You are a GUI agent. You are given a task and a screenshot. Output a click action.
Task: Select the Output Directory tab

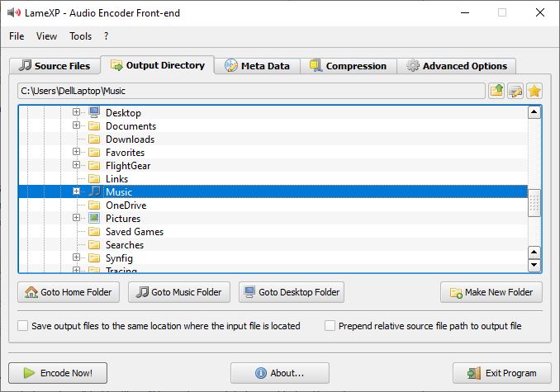(x=158, y=65)
